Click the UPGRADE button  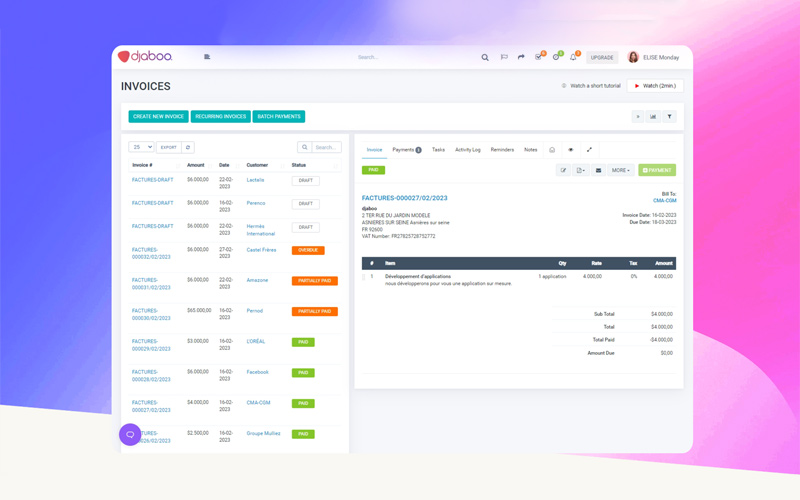pos(602,58)
